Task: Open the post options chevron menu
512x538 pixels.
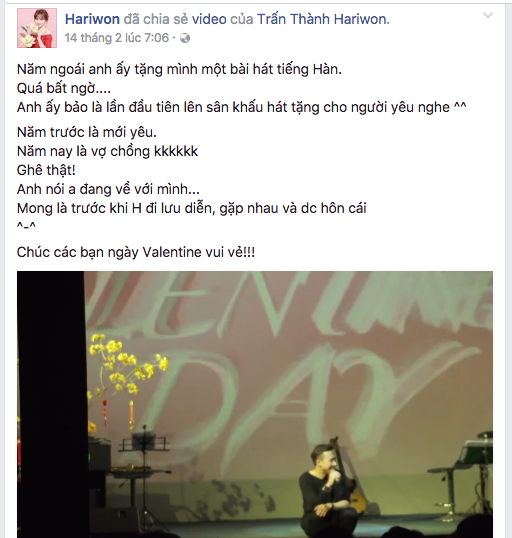Action: [x=488, y=15]
